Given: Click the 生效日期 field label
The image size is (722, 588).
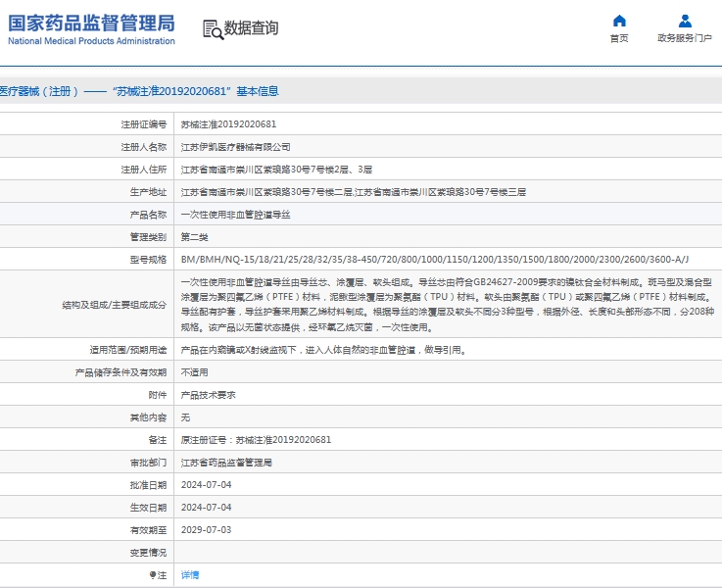Looking at the screenshot, I should pos(148,508).
